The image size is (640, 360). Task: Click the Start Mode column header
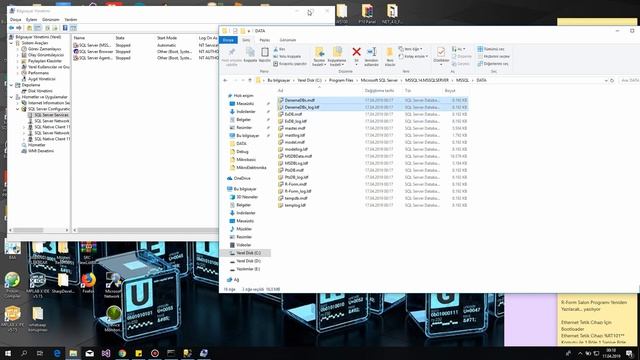click(x=167, y=38)
